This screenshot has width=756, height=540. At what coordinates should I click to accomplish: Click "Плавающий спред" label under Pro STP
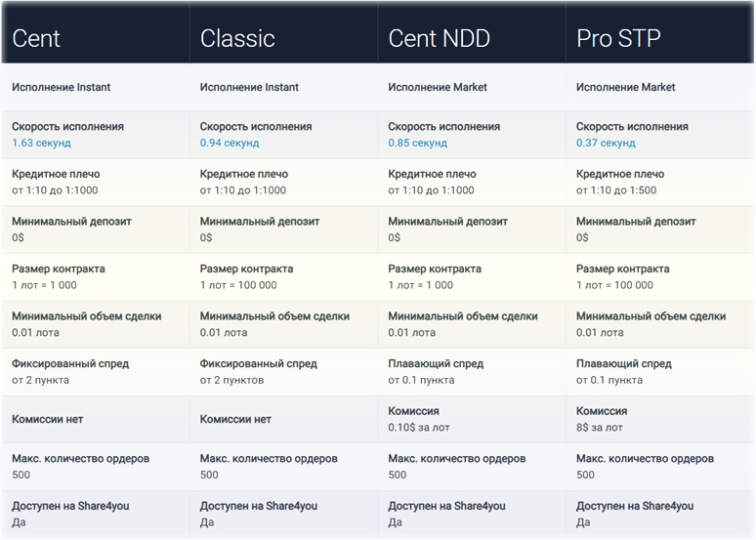pyautogui.click(x=623, y=364)
